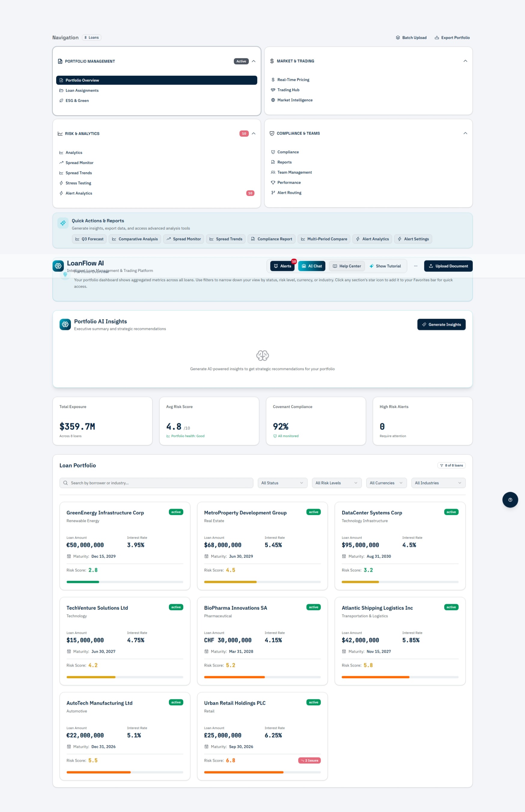Click the Q3 Forecast quick action

tap(89, 239)
